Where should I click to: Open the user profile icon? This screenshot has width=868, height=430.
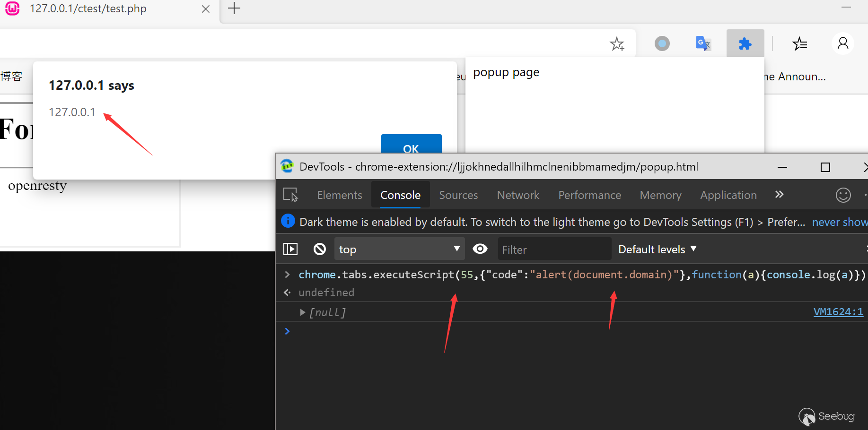point(842,44)
